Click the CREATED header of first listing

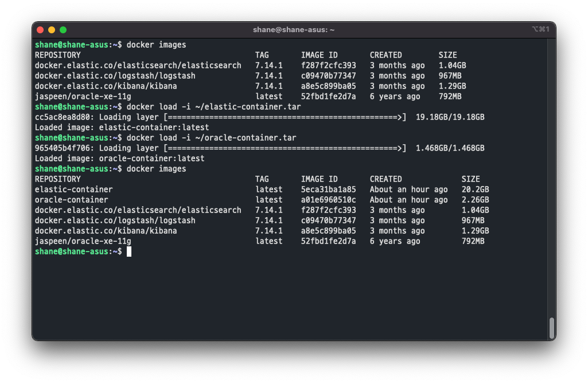(386, 55)
